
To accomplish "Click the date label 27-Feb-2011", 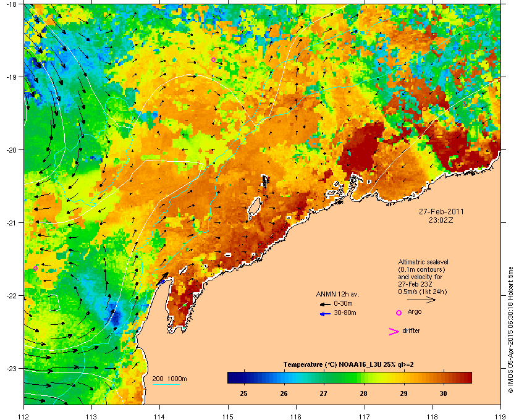I will [441, 211].
